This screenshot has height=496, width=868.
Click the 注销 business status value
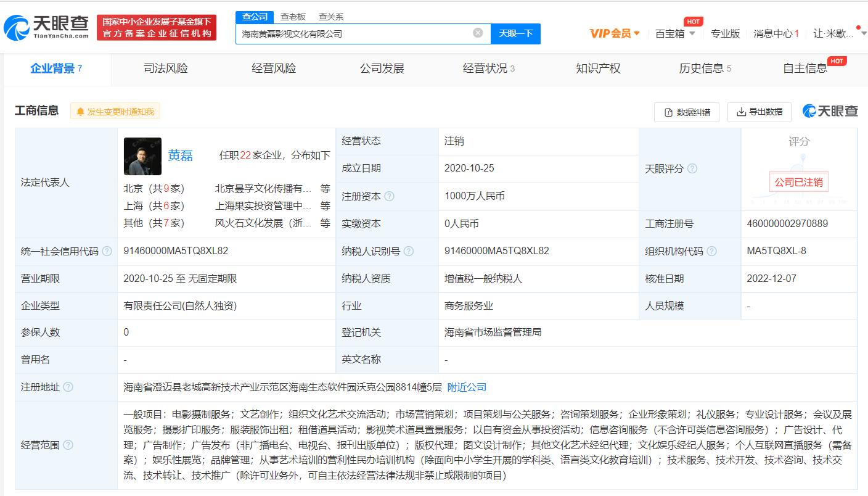point(454,141)
